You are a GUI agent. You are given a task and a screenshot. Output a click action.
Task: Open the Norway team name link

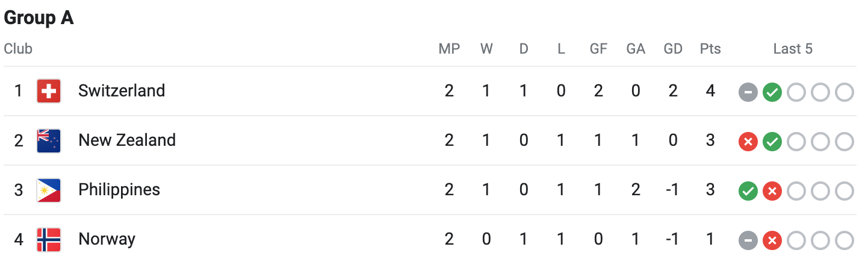pos(107,239)
